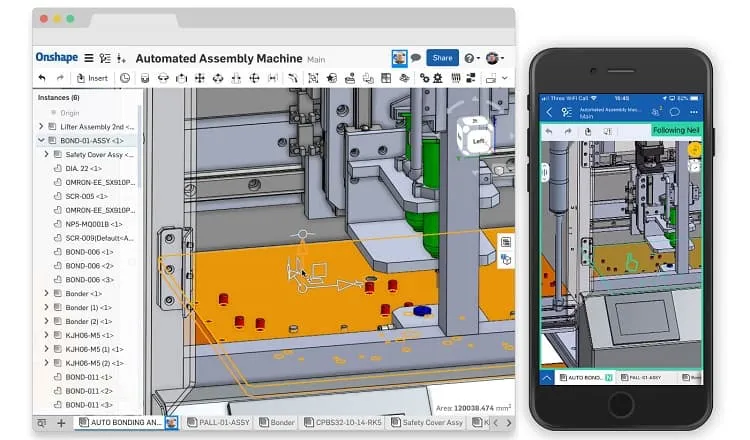Select BOND-006 <2> in instance list

pyautogui.click(x=89, y=265)
